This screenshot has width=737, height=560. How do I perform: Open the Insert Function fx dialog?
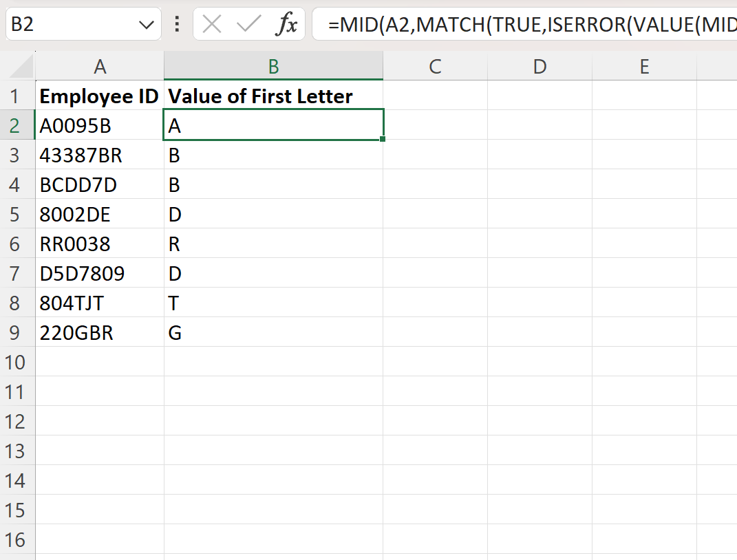[x=286, y=23]
